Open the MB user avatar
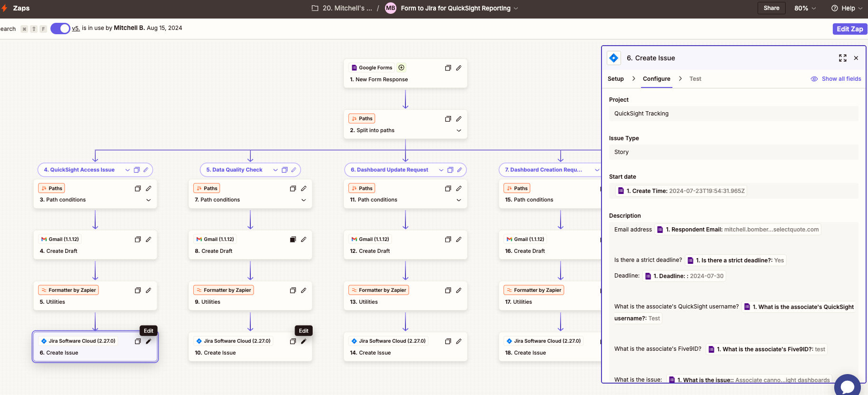 coord(391,8)
